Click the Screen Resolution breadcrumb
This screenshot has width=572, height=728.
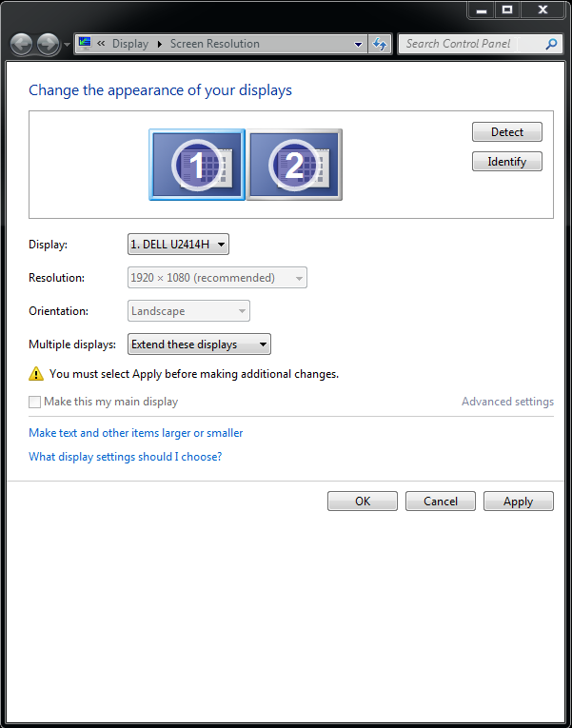(214, 44)
